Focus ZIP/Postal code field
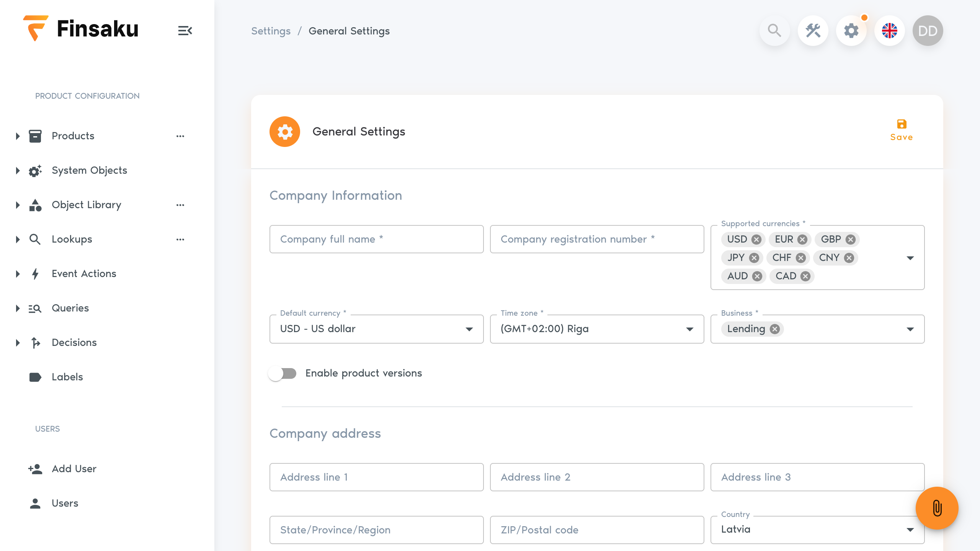Viewport: 980px width, 551px height. click(x=597, y=530)
